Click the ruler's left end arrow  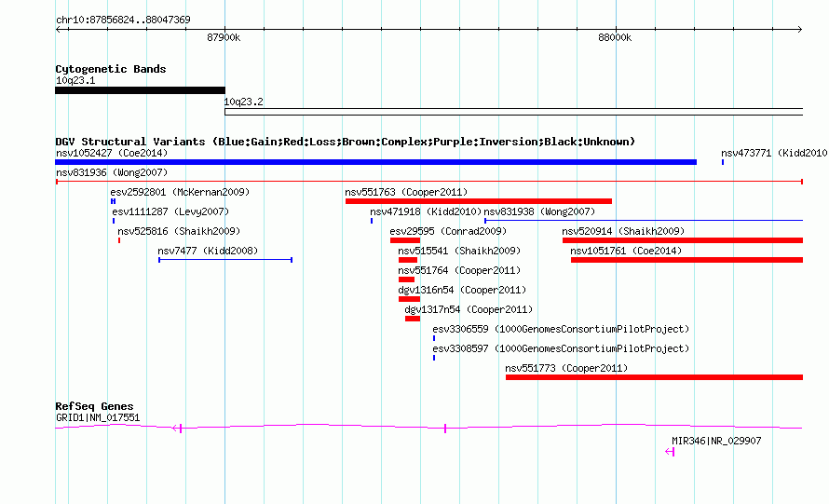[59, 29]
